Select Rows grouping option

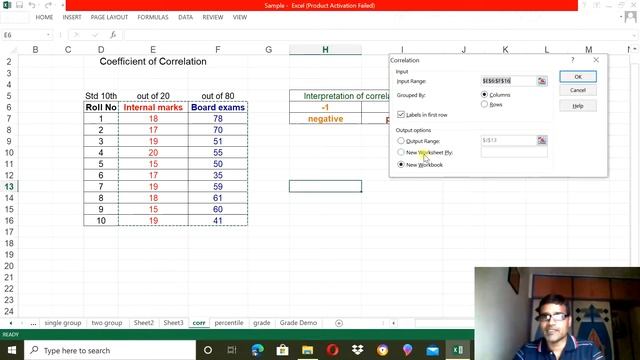pyautogui.click(x=484, y=104)
